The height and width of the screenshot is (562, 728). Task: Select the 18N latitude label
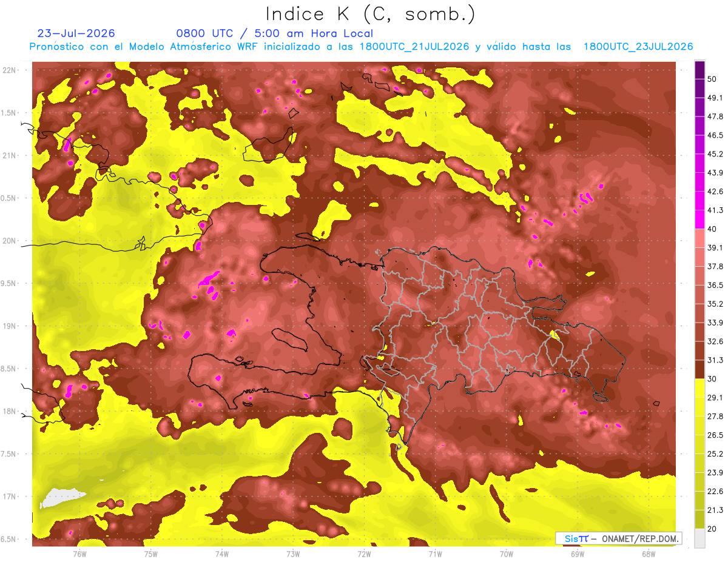click(x=10, y=412)
